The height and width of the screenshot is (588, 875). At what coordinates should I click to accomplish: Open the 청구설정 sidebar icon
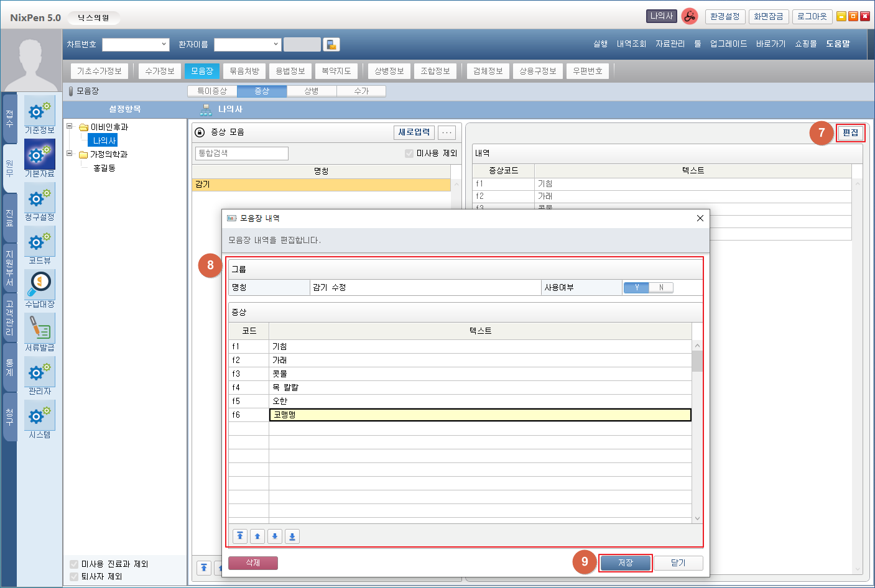(39, 201)
